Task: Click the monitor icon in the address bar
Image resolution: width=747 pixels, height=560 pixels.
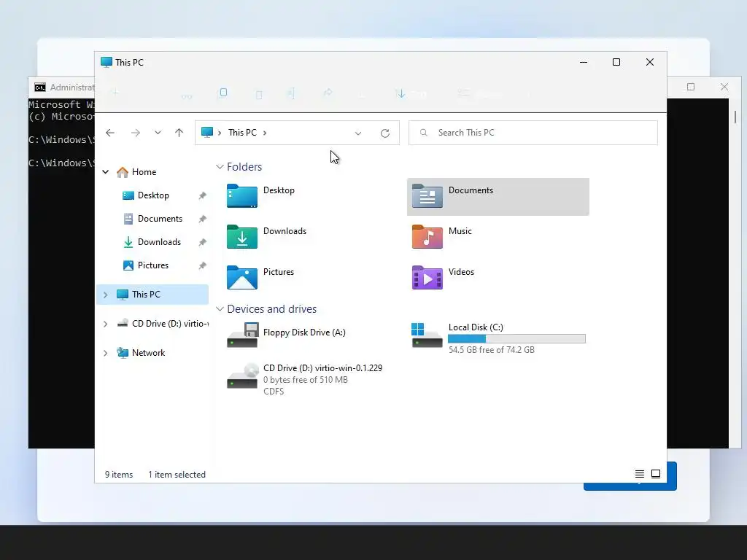Action: pos(206,133)
